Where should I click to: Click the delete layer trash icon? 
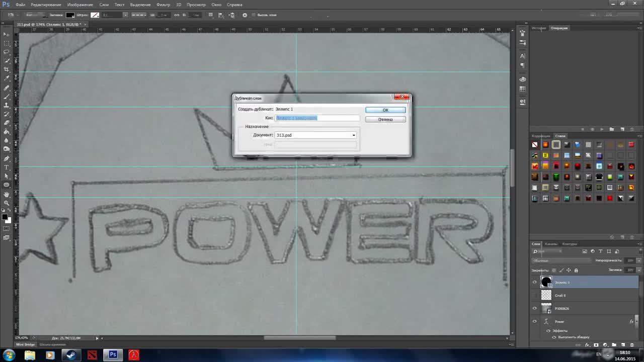[x=632, y=345]
